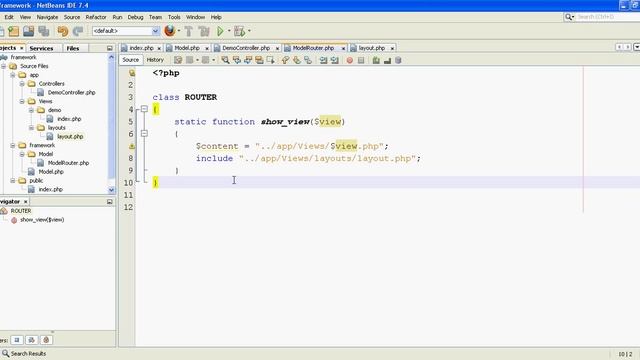Viewport: 640px width, 360px height.
Task: Open Search Results in status bar
Action: pyautogui.click(x=24, y=353)
